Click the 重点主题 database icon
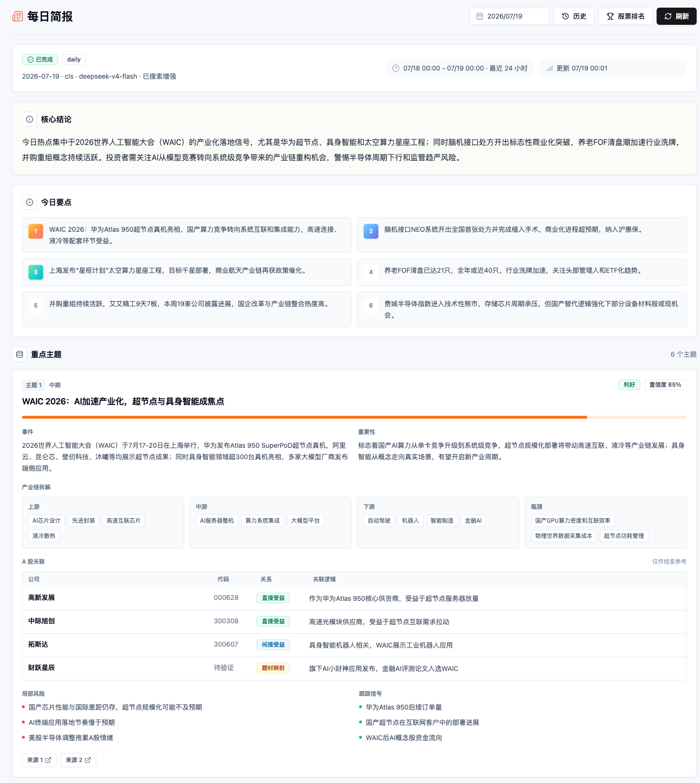This screenshot has height=783, width=700. tap(20, 354)
